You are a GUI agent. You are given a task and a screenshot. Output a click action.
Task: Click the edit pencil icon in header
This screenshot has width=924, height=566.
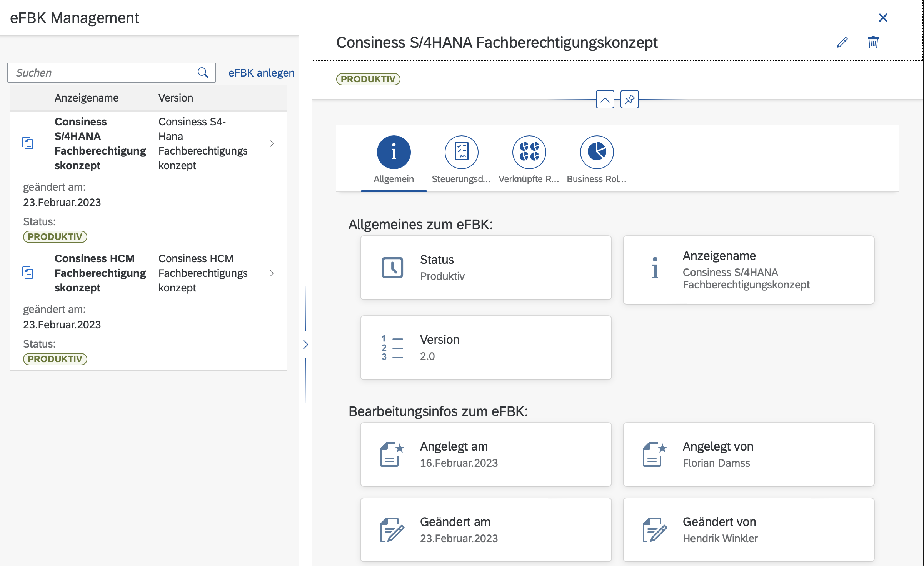pyautogui.click(x=842, y=42)
